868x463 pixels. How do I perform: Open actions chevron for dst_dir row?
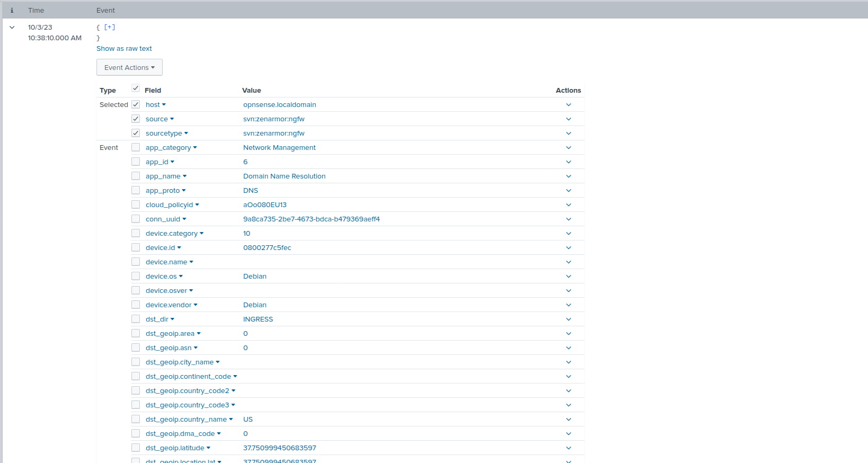point(569,319)
